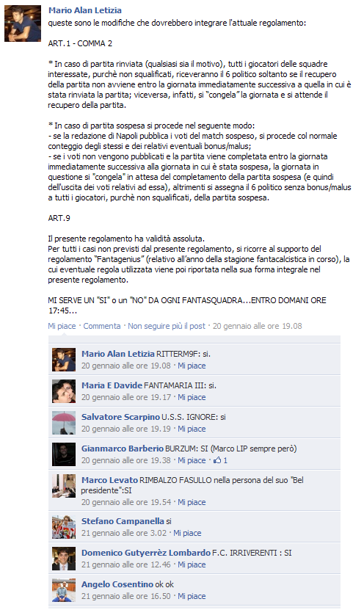Viewport: 364px width, 610px height.
Task: Click Marco Levato's comment avatar
Action: [64, 485]
